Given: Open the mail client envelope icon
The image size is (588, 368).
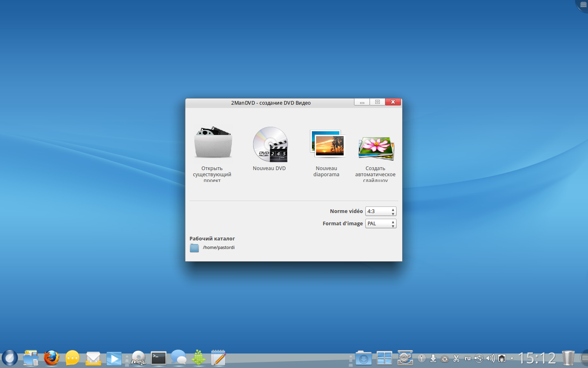Looking at the screenshot, I should pos(93,359).
